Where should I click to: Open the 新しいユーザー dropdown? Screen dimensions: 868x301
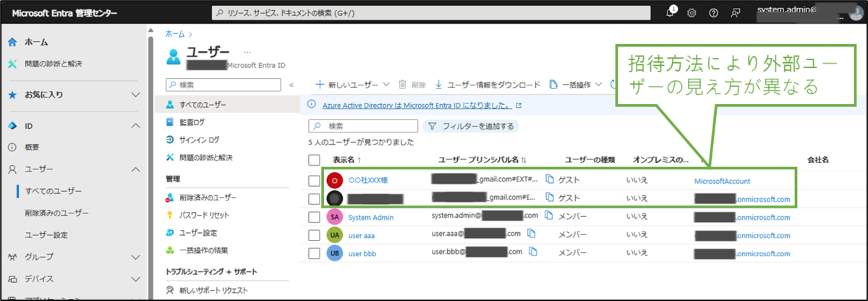[352, 85]
